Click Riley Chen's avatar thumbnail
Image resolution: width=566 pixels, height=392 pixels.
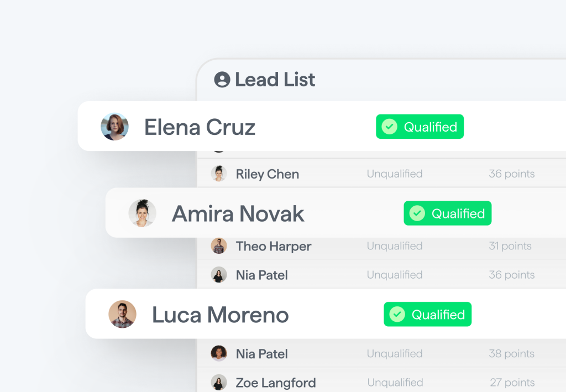coord(219,173)
